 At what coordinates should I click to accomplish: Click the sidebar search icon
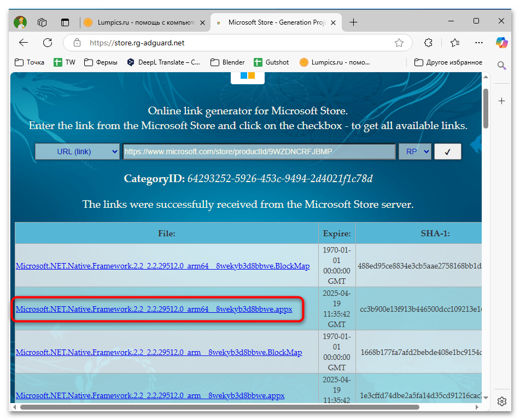click(502, 66)
